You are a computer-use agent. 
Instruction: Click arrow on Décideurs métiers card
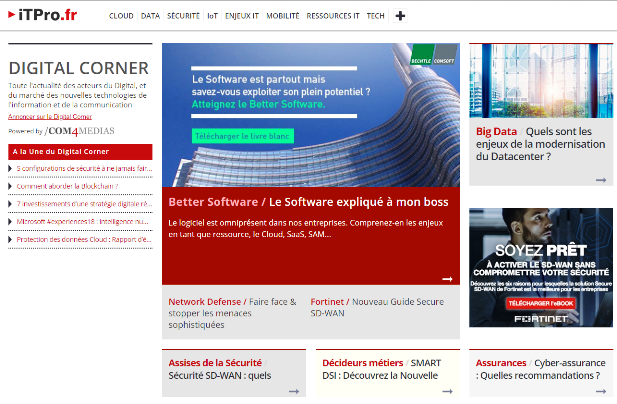[447, 391]
